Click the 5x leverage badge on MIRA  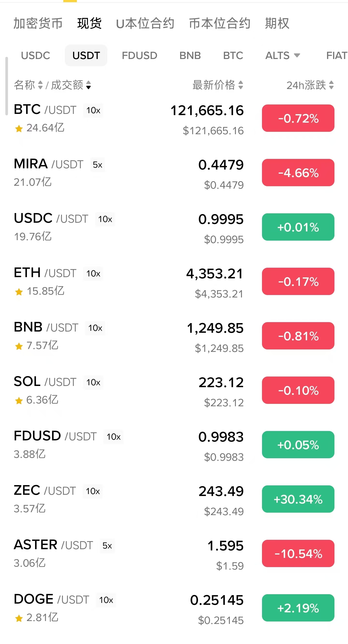(97, 165)
